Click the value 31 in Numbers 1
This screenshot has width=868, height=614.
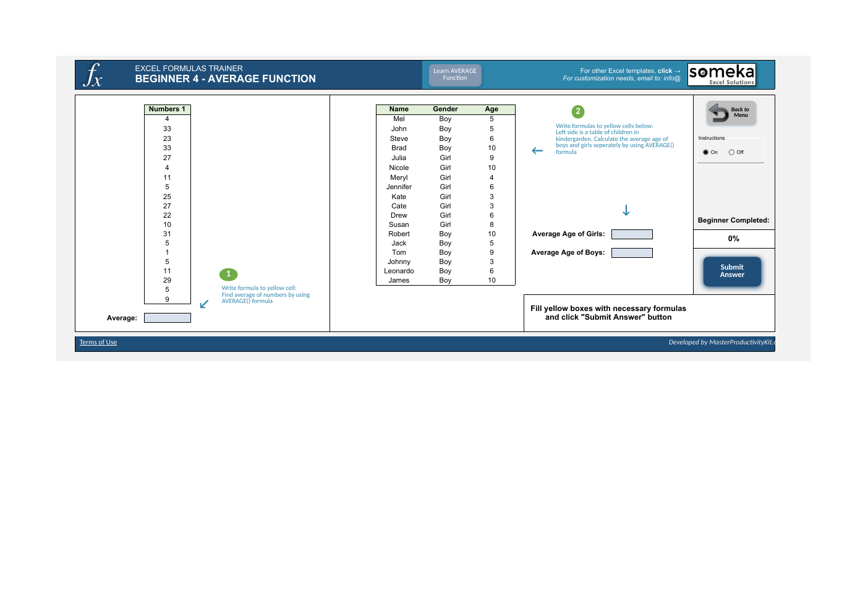[167, 234]
